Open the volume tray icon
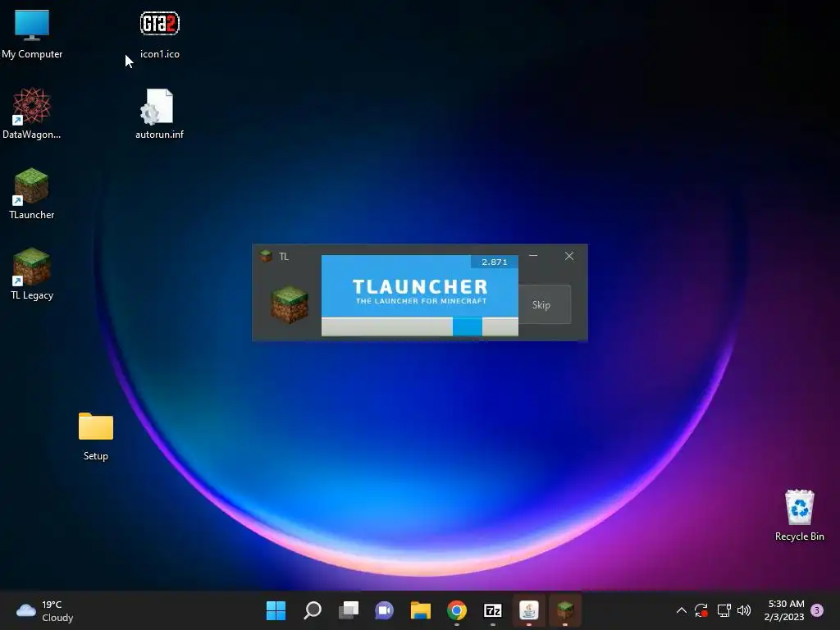 click(744, 610)
